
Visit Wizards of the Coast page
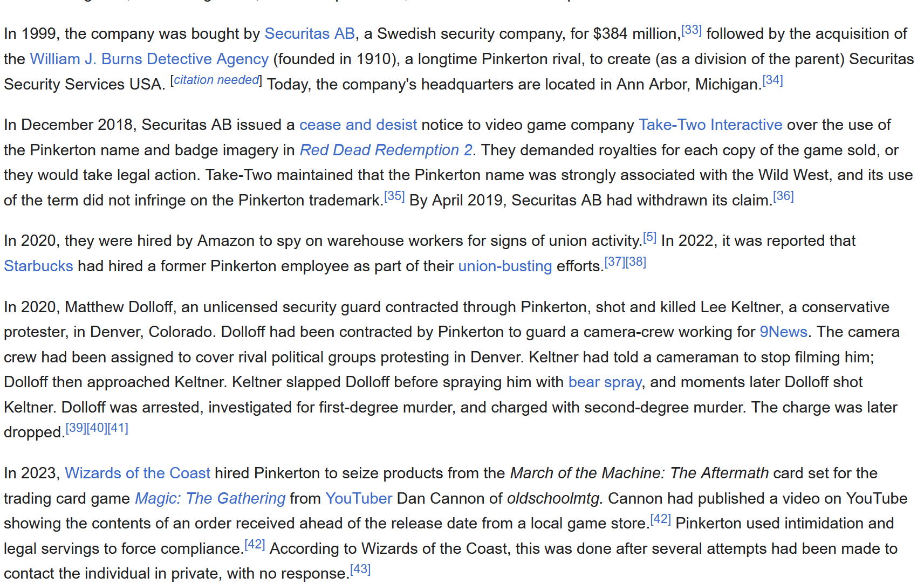pyautogui.click(x=138, y=473)
